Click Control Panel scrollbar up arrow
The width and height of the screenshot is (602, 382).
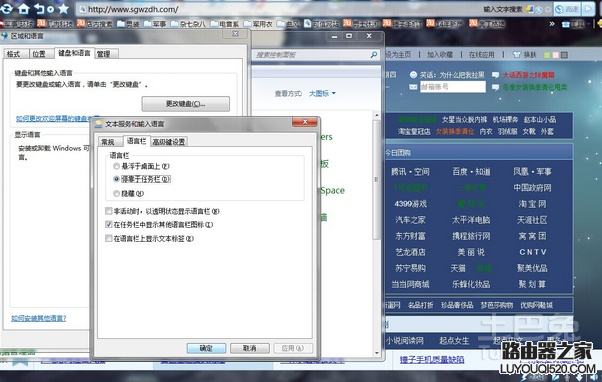pos(377,115)
